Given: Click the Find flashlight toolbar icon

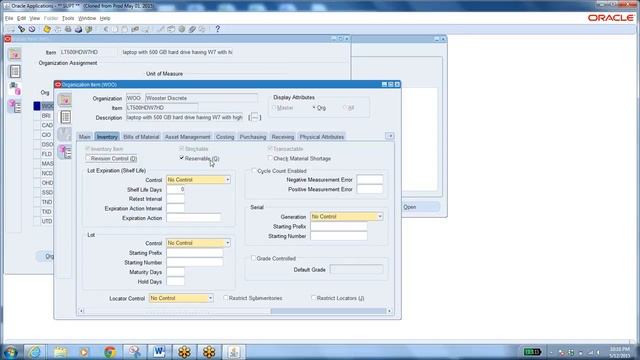Looking at the screenshot, I should [x=22, y=29].
